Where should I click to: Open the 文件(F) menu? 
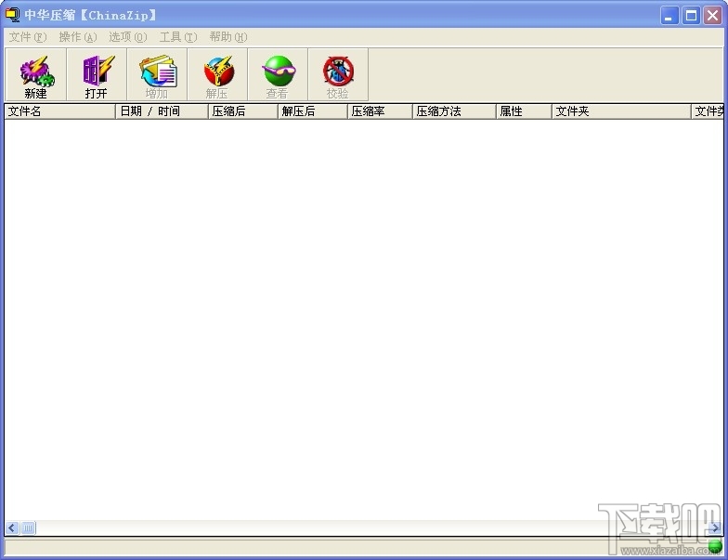click(x=28, y=37)
